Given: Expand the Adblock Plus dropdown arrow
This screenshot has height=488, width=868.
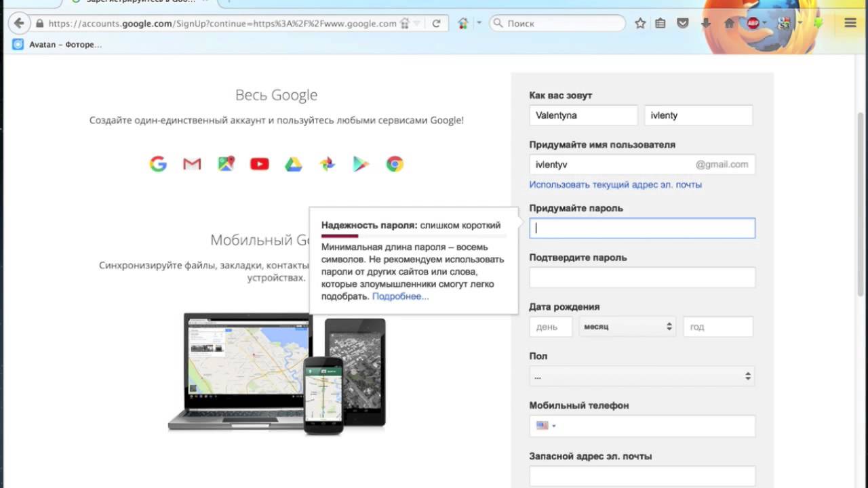Looking at the screenshot, I should click(x=764, y=23).
